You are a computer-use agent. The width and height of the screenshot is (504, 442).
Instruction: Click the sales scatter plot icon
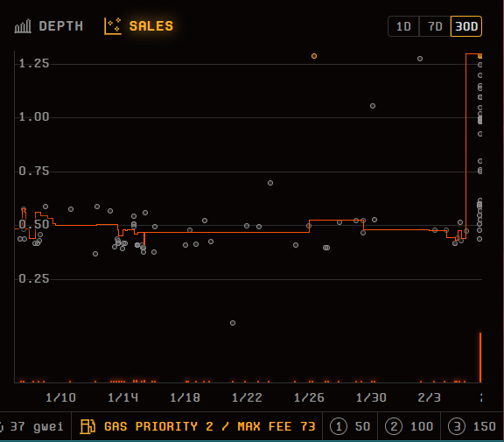coord(113,26)
